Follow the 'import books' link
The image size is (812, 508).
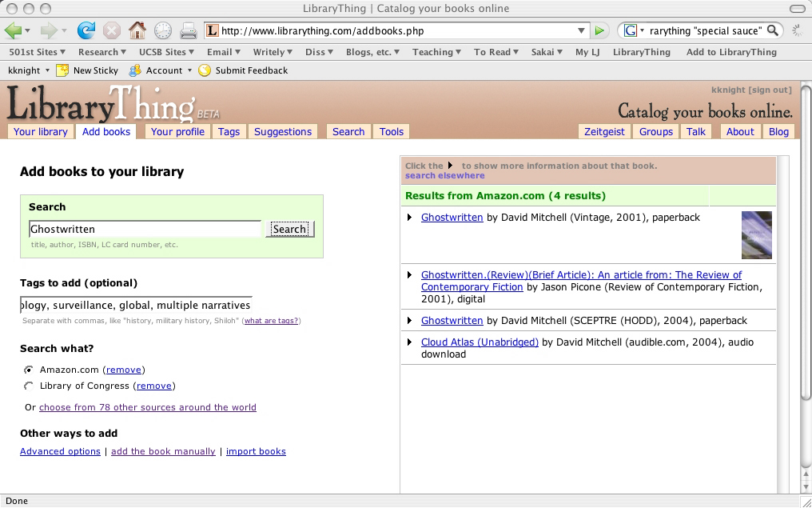click(256, 451)
